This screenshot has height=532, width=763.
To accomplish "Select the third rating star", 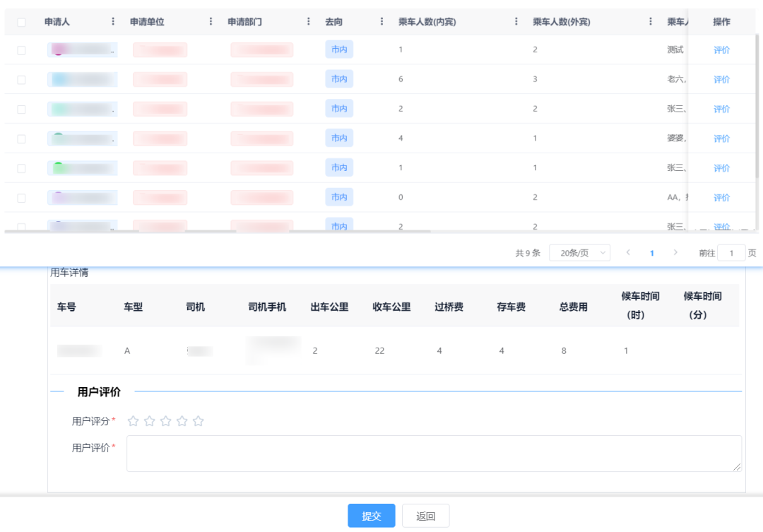I will 165,421.
